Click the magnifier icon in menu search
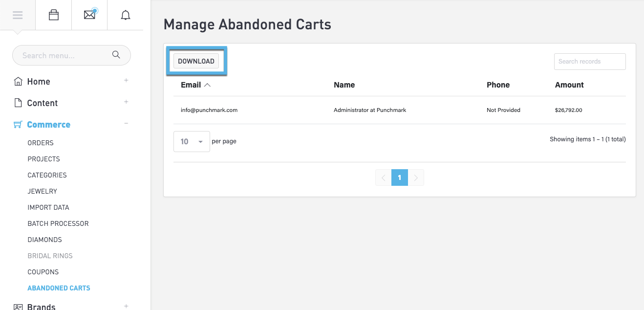Viewport: 644px width, 310px height. pyautogui.click(x=116, y=55)
